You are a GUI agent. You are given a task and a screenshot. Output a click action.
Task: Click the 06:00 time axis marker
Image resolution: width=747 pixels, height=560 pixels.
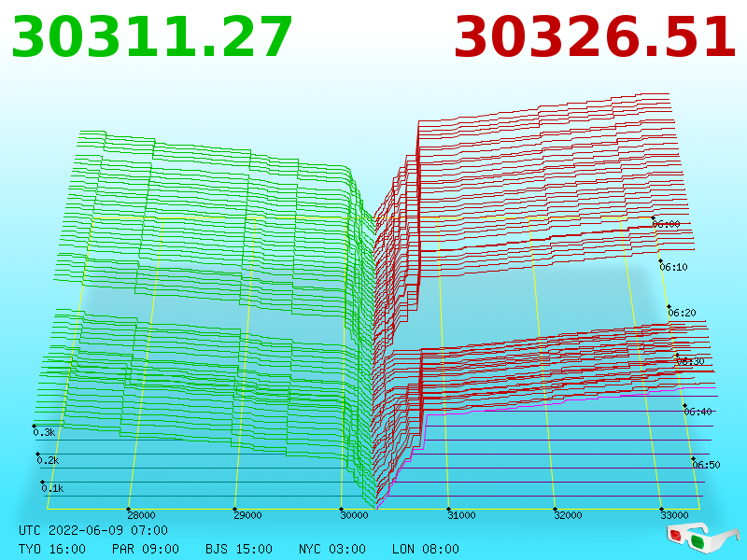point(666,224)
